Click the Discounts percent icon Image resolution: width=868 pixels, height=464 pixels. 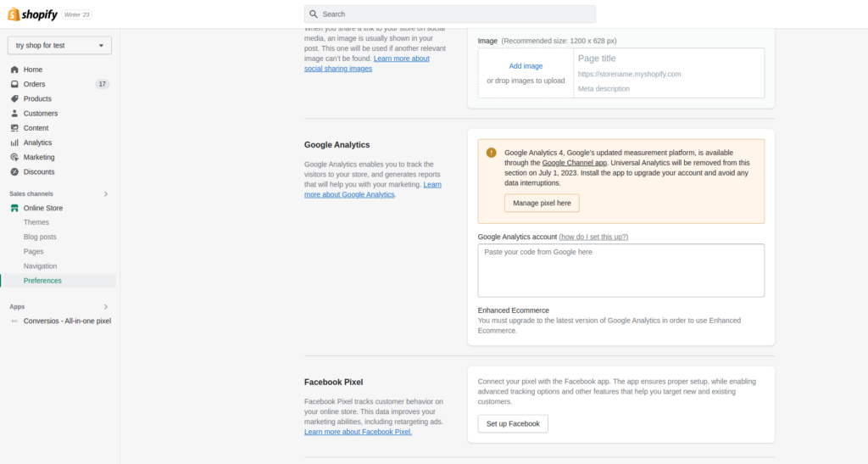(14, 171)
